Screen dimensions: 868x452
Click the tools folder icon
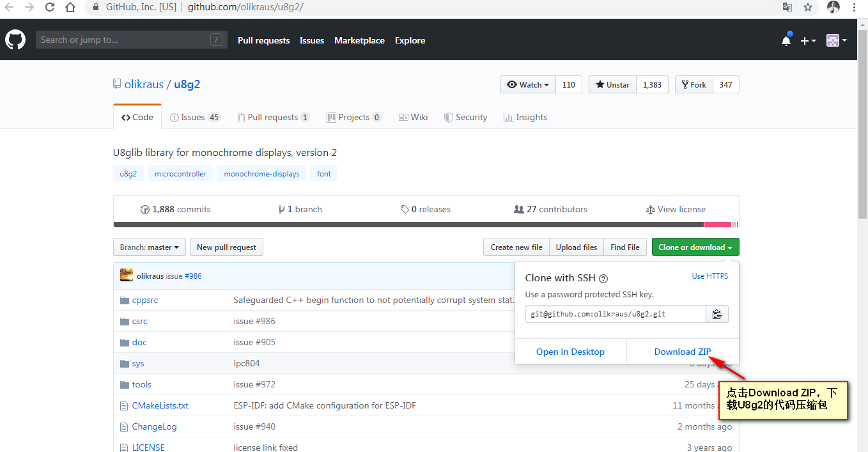click(x=125, y=384)
